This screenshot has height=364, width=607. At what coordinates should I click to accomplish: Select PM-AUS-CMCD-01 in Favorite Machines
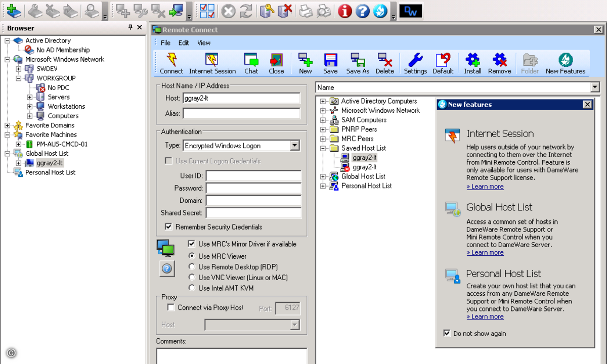(62, 144)
